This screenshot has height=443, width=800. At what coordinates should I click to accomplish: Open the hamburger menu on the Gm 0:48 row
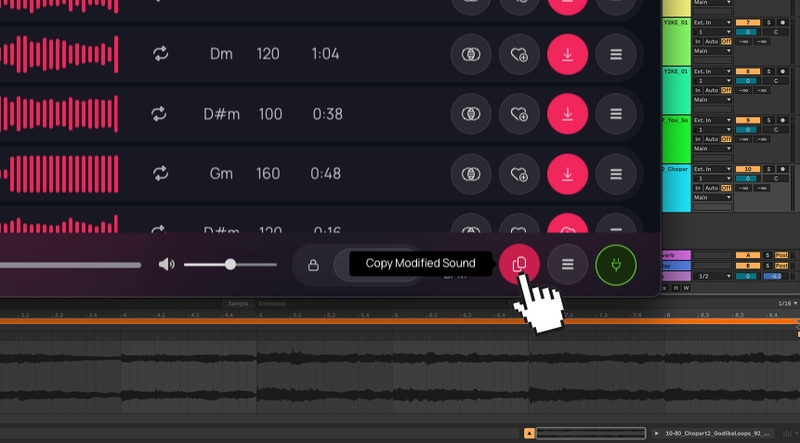[616, 174]
